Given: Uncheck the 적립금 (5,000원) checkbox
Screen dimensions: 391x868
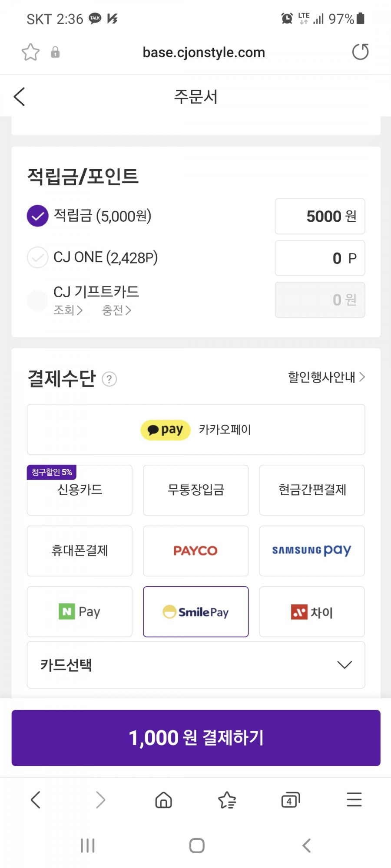Looking at the screenshot, I should (x=37, y=216).
